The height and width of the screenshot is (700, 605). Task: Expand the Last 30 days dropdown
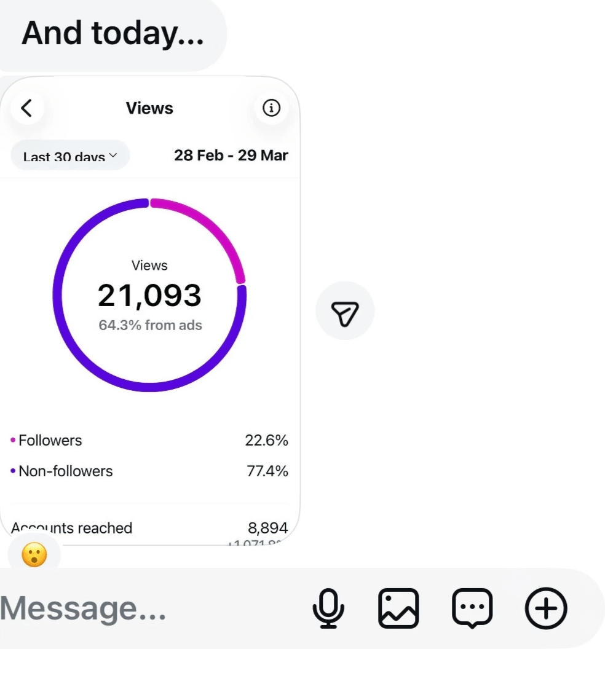(x=70, y=156)
